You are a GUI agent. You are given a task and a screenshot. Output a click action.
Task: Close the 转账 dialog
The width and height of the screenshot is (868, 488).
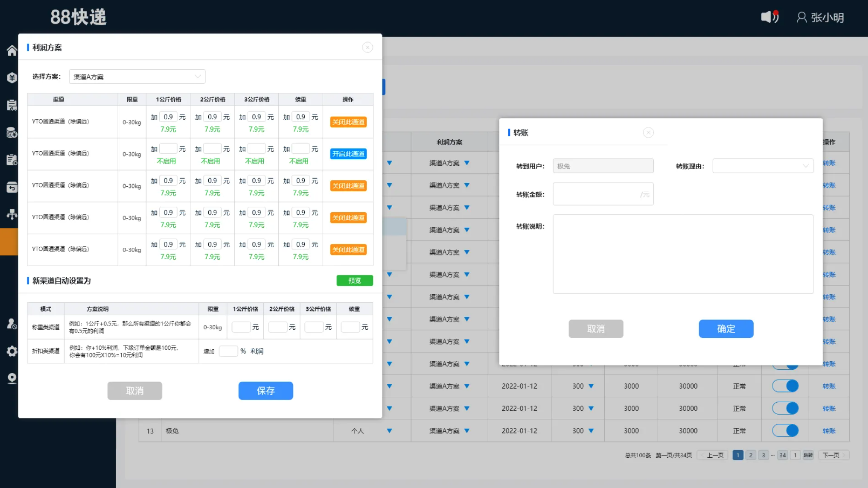pyautogui.click(x=648, y=132)
